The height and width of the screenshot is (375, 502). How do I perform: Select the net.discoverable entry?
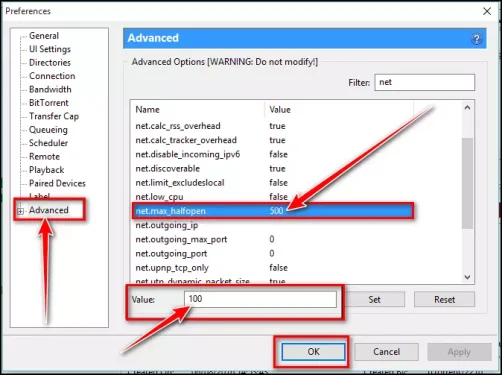(x=272, y=168)
